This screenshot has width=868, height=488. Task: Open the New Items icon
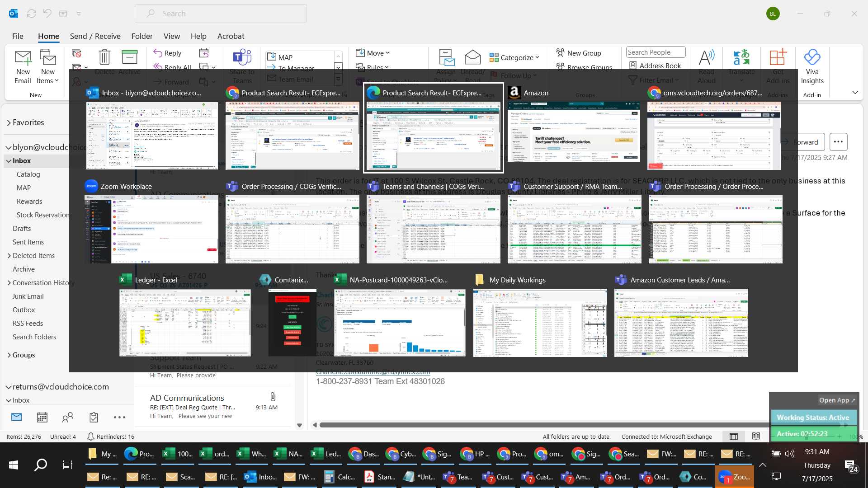tap(47, 67)
